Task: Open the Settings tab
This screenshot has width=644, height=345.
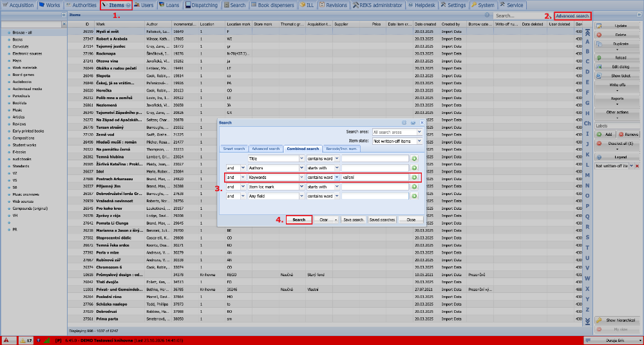Action: click(x=453, y=5)
